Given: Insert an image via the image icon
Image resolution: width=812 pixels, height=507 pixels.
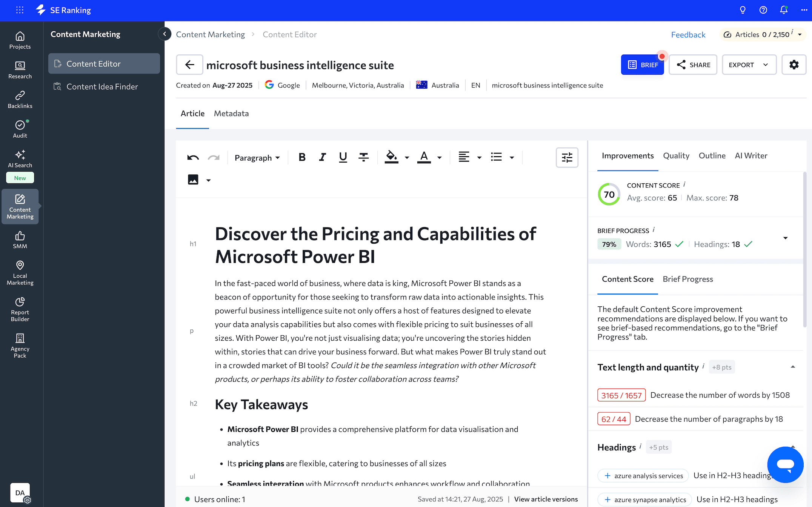Looking at the screenshot, I should [193, 180].
